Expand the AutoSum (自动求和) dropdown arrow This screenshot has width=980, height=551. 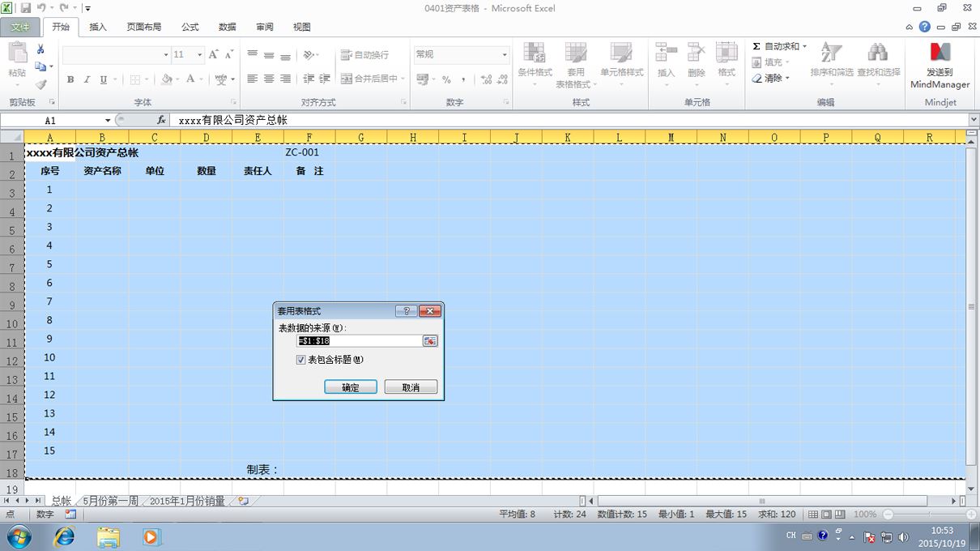coord(805,47)
